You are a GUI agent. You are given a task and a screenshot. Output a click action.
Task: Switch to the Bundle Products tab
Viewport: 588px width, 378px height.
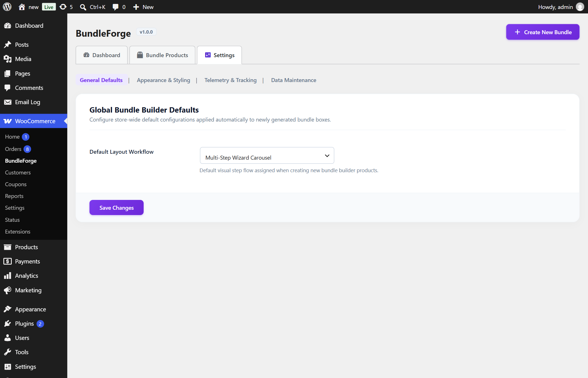(x=162, y=55)
